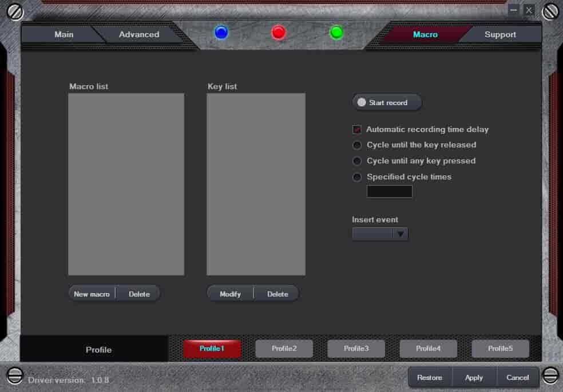
Task: Switch to the Main tab
Action: click(x=64, y=34)
